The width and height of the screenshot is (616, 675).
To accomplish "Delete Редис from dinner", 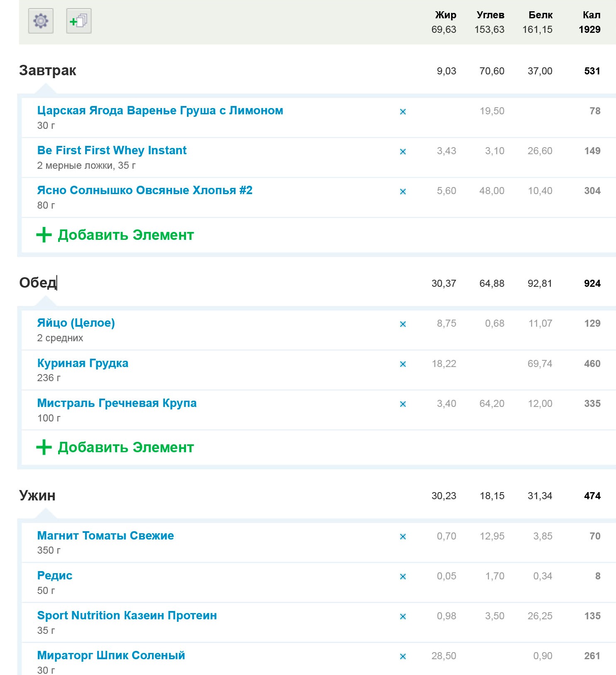I will click(x=402, y=576).
